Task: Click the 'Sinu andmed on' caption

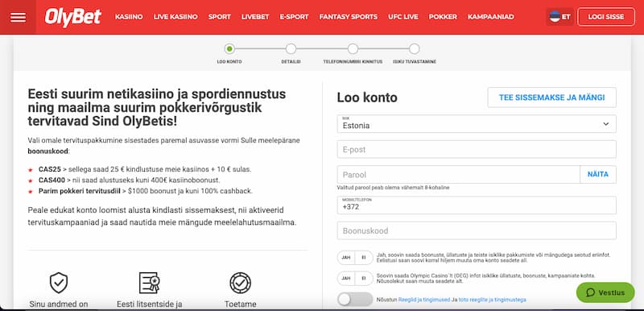Action: pos(59,305)
